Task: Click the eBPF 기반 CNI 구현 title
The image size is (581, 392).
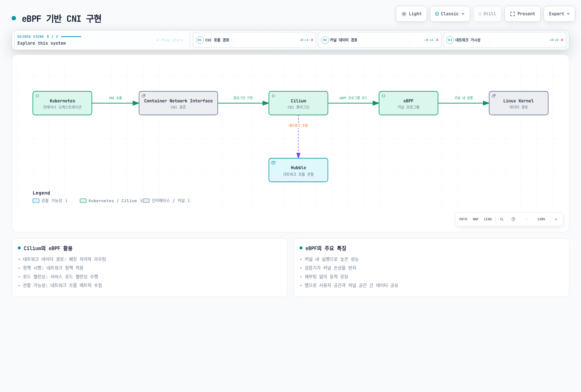Action: pyautogui.click(x=62, y=19)
